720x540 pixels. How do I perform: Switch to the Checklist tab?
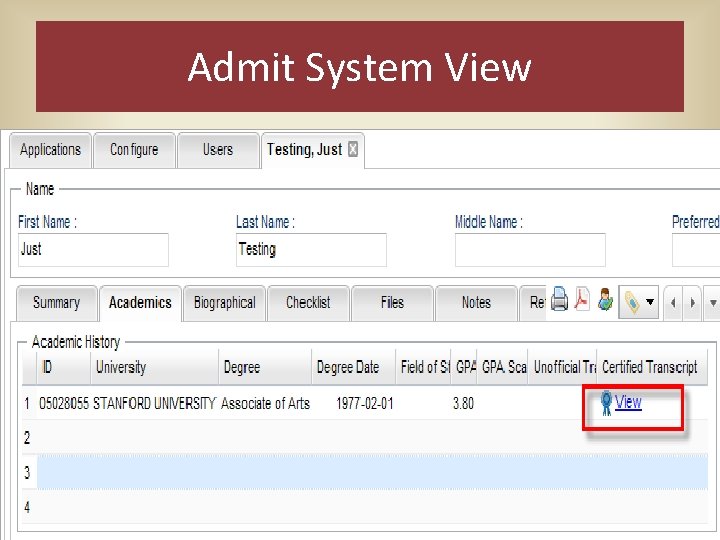tap(308, 303)
